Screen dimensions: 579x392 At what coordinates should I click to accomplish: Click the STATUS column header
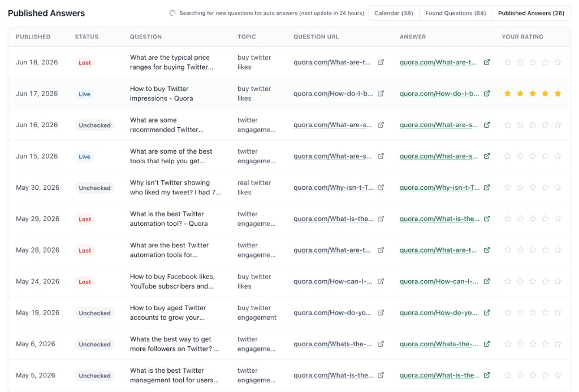coord(87,37)
